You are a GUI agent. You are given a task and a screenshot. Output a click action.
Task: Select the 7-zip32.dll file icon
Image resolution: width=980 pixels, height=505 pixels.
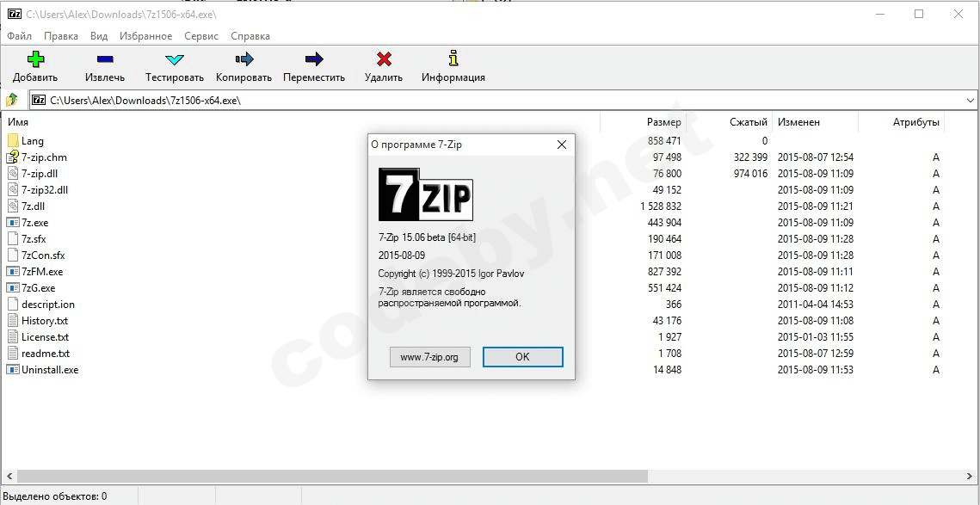(x=13, y=189)
